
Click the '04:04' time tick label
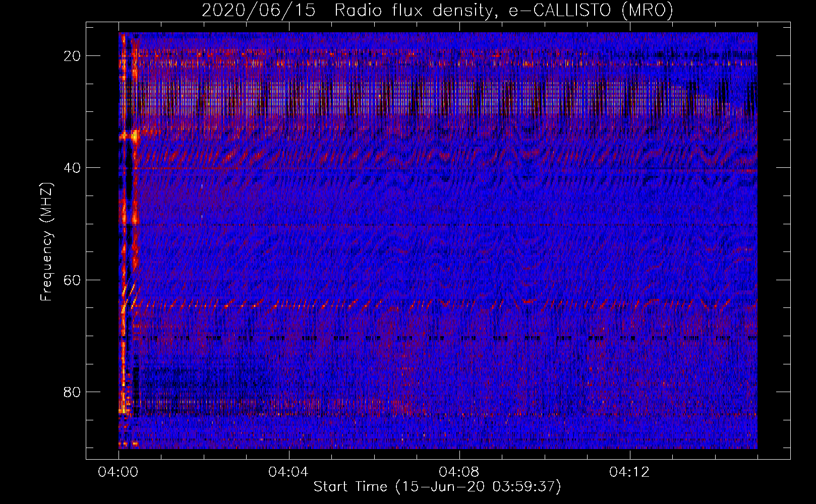coord(288,472)
